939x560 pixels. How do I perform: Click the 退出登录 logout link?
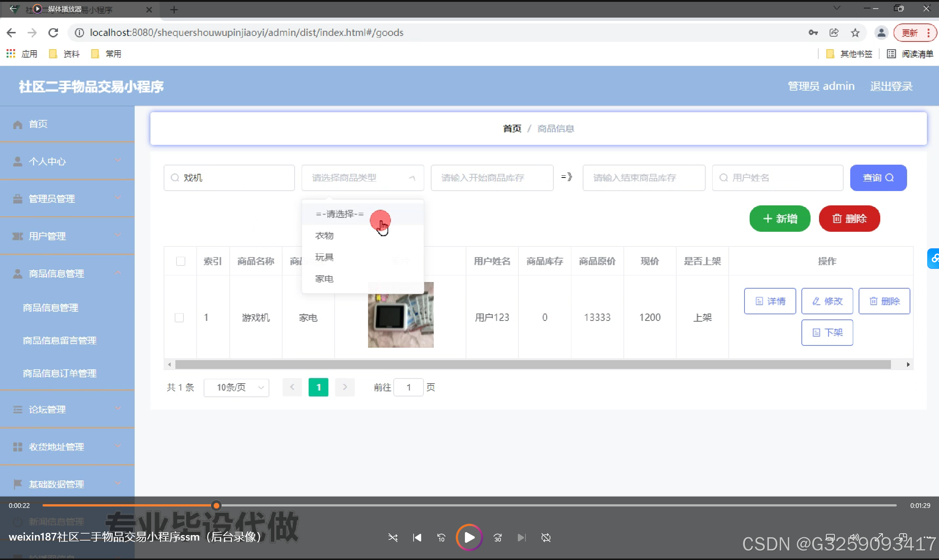tap(891, 87)
